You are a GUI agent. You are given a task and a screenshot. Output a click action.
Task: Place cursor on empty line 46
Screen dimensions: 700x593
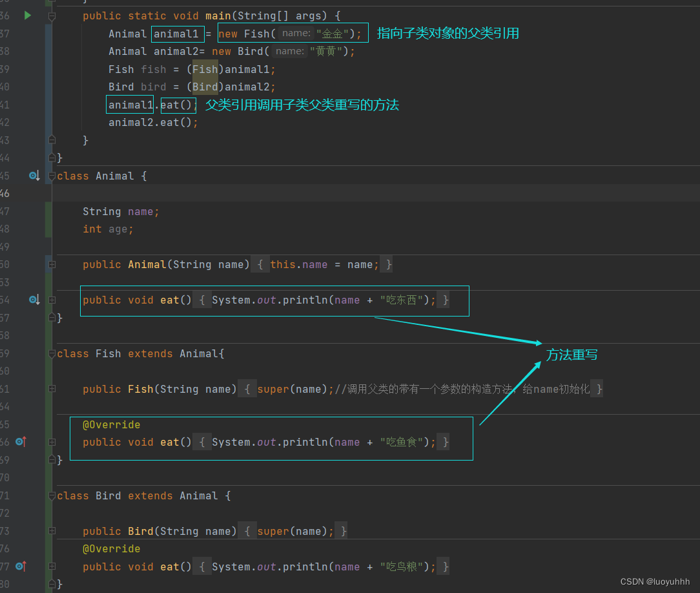click(375, 193)
